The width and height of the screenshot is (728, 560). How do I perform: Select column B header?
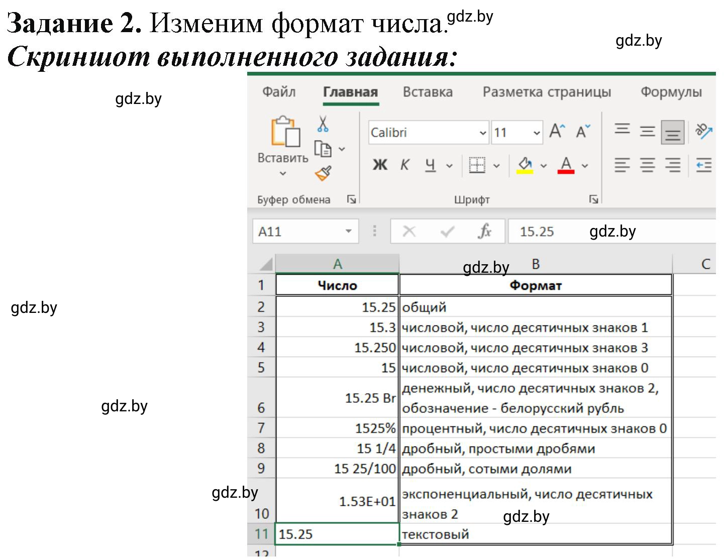pyautogui.click(x=536, y=264)
